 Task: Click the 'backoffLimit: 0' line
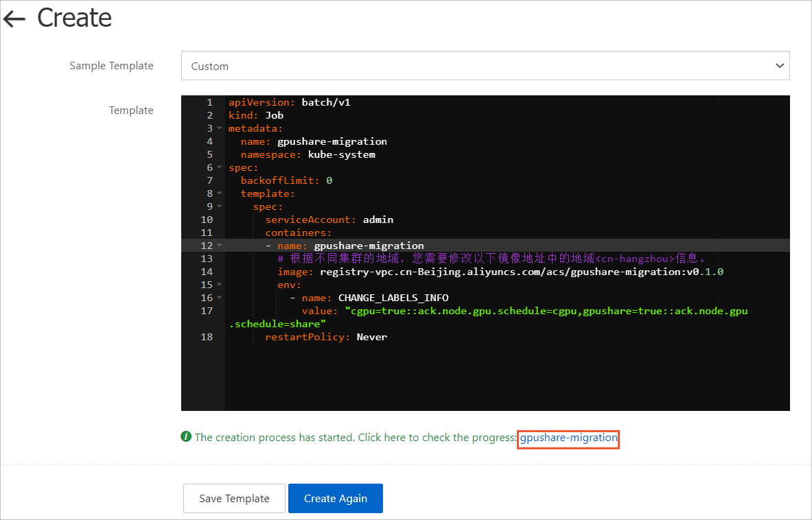[286, 180]
